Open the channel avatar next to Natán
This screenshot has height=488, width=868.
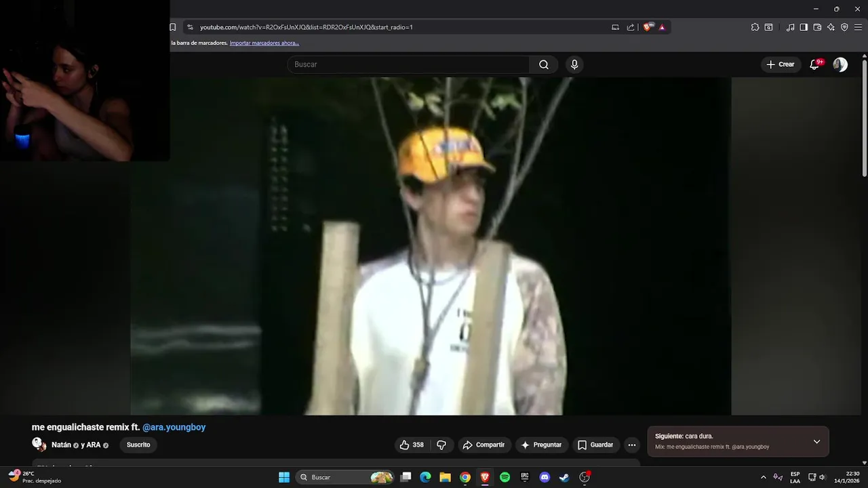click(x=39, y=445)
